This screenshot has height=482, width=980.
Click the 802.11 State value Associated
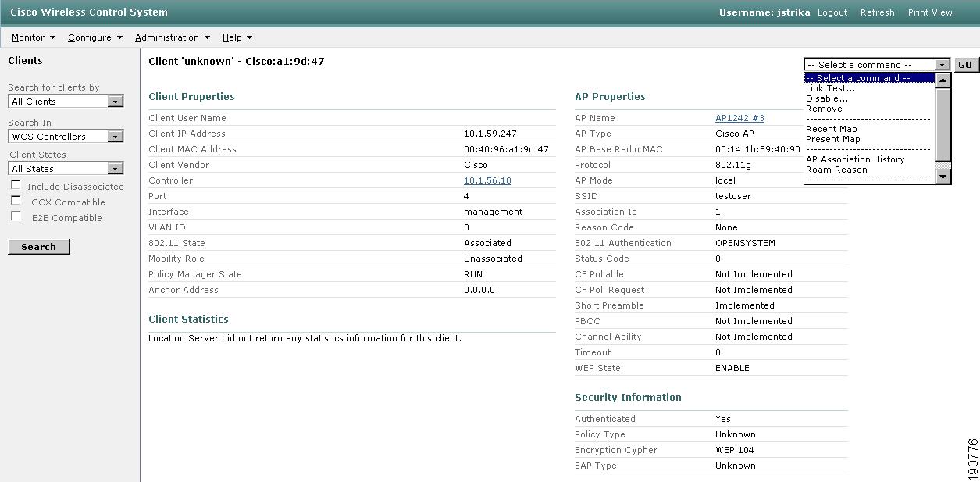click(x=487, y=243)
